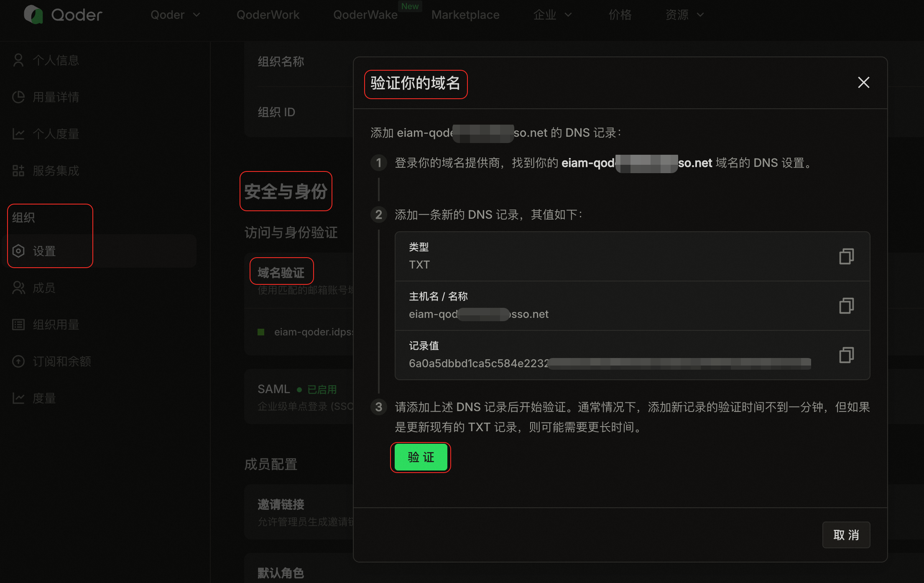Open 度量 chart icon in organization section

18,398
